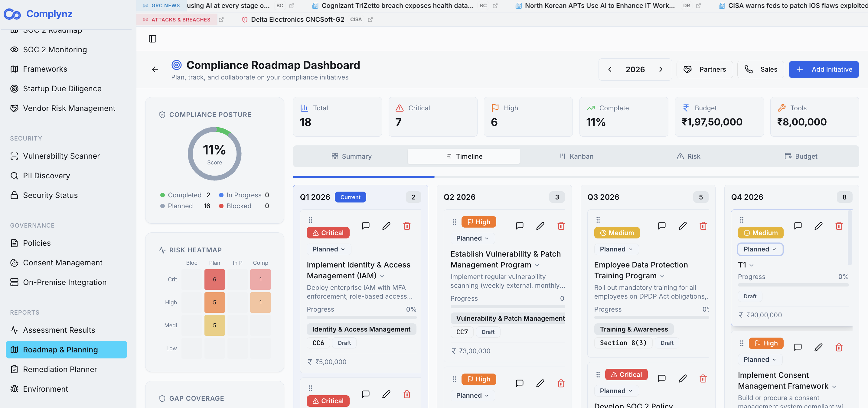Open the Security Status lock icon
This screenshot has width=868, height=408.
click(x=14, y=195)
